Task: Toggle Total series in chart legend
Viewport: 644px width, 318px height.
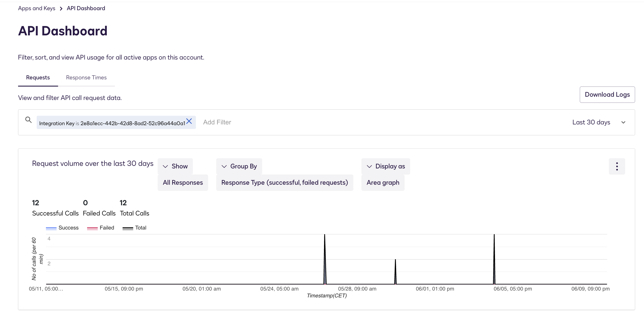Action: [135, 228]
